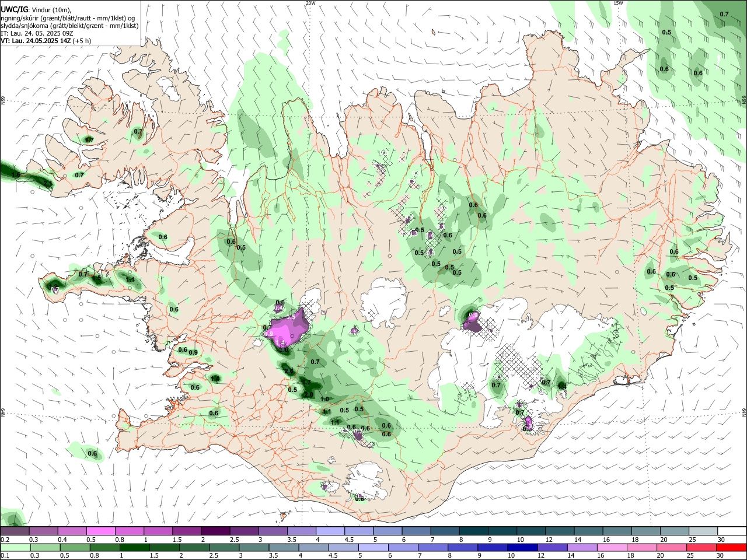Pick the lavender 4 swatch in upper snow legend
Image resolution: width=747 pixels, height=560 pixels.
coord(330,531)
